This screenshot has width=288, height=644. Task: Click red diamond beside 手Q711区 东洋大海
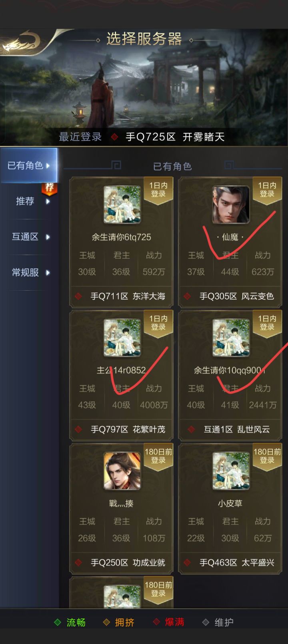click(x=78, y=296)
